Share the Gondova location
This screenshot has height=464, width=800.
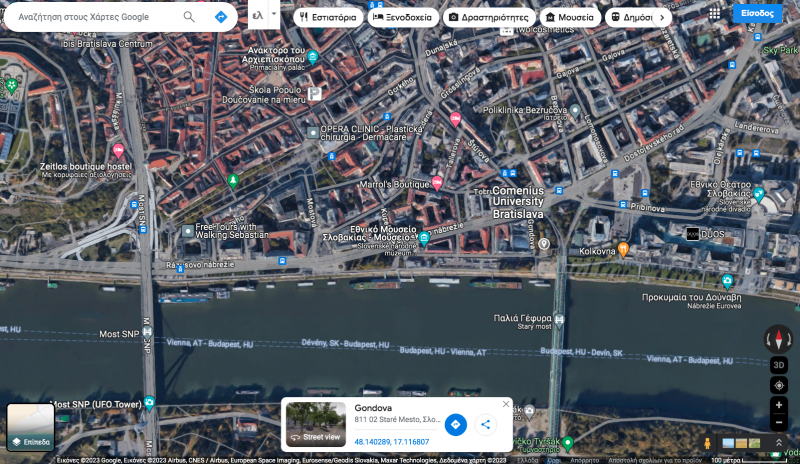tap(485, 425)
